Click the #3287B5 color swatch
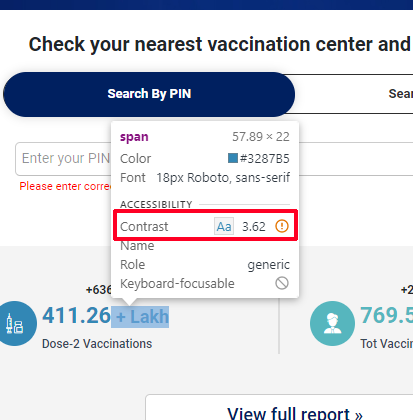413x420 pixels. coord(233,158)
